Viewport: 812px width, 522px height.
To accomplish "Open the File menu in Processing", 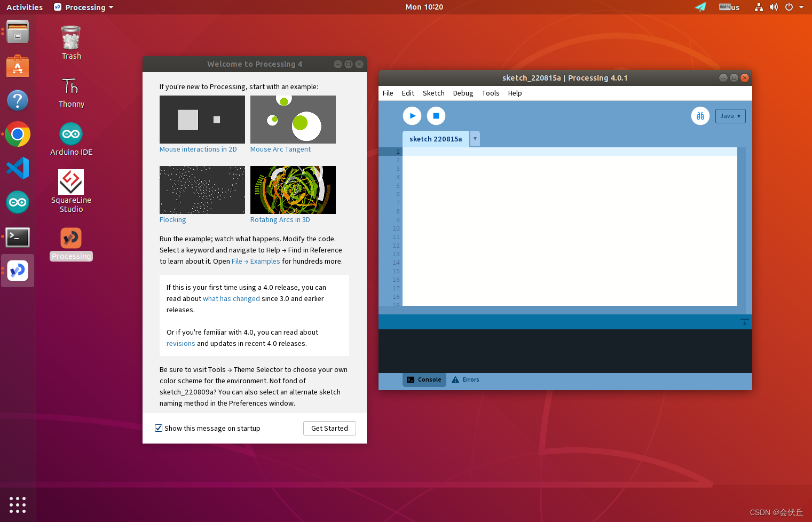I will 388,93.
